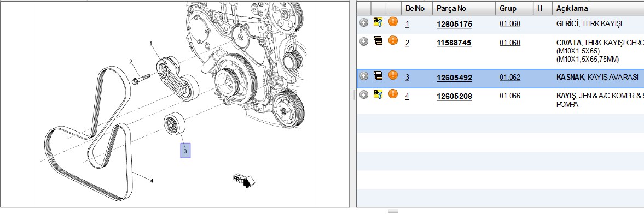Click the document icon in CIVATA row
The width and height of the screenshot is (644, 214).
(378, 40)
